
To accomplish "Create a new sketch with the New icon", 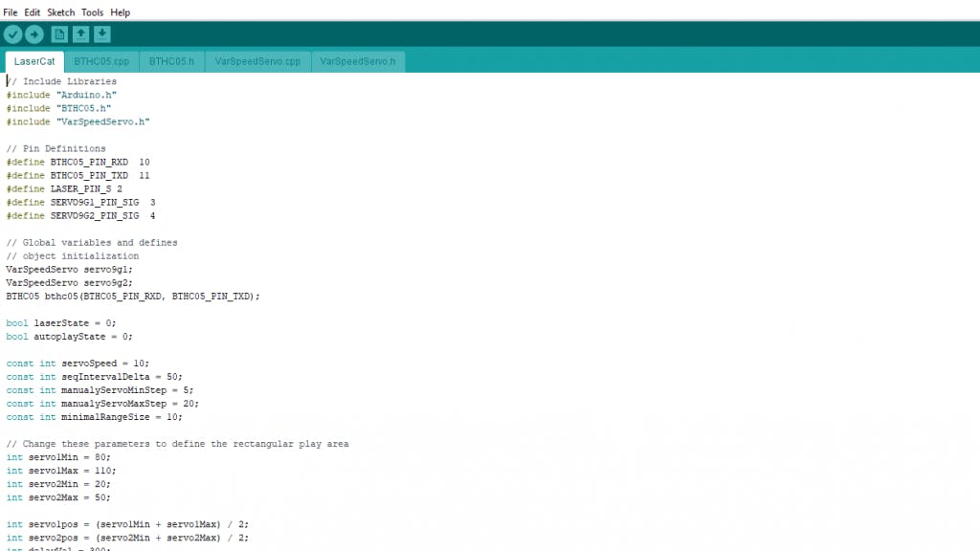I will point(59,34).
